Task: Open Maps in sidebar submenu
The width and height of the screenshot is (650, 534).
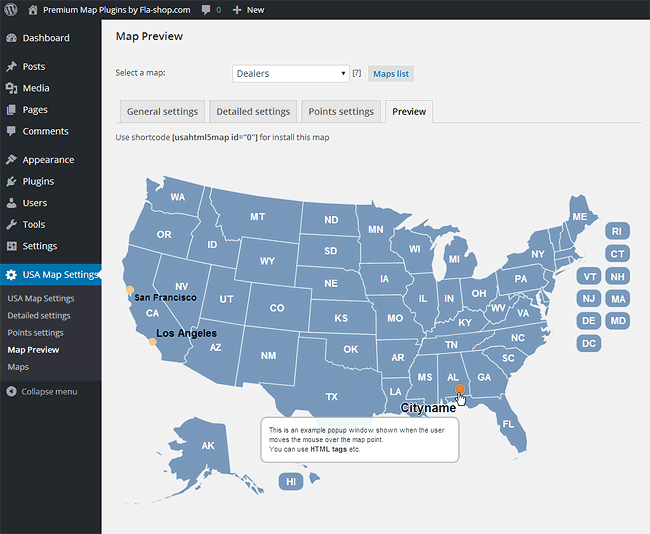Action: click(x=18, y=367)
